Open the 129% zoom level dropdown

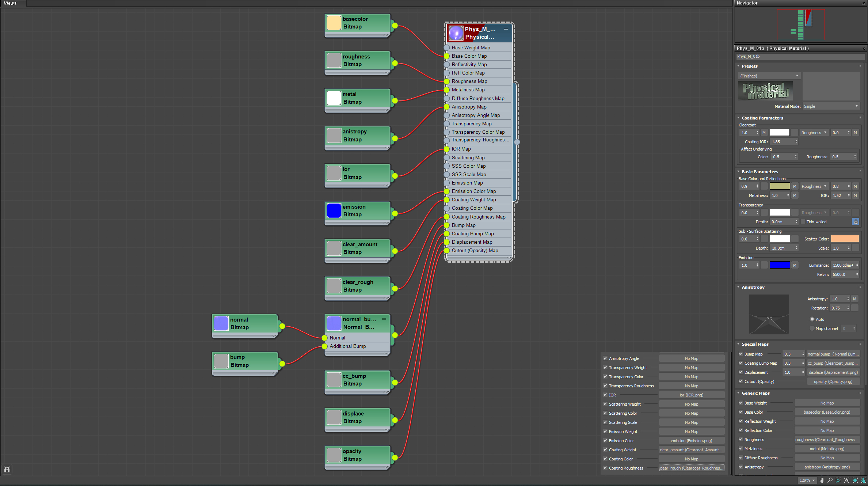[x=807, y=480]
